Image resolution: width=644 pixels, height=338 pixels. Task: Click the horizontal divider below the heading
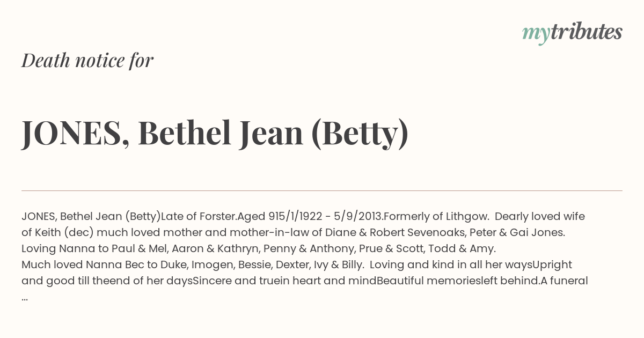(322, 190)
